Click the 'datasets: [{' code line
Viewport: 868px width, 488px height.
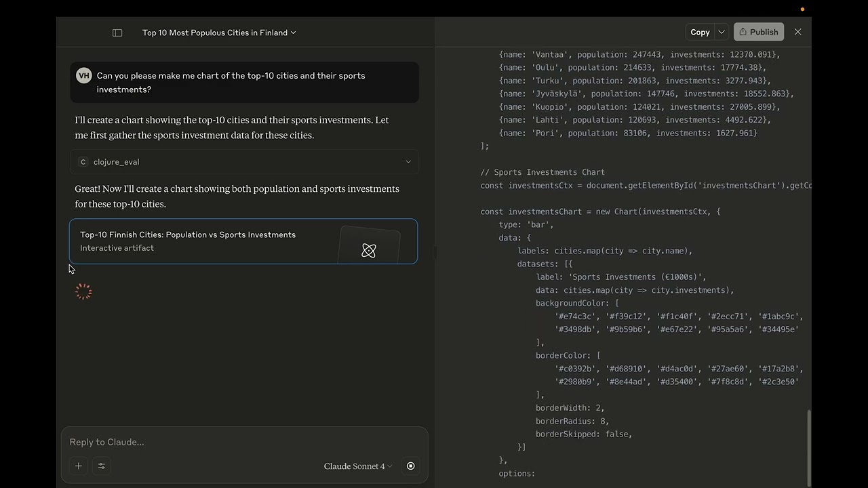545,264
